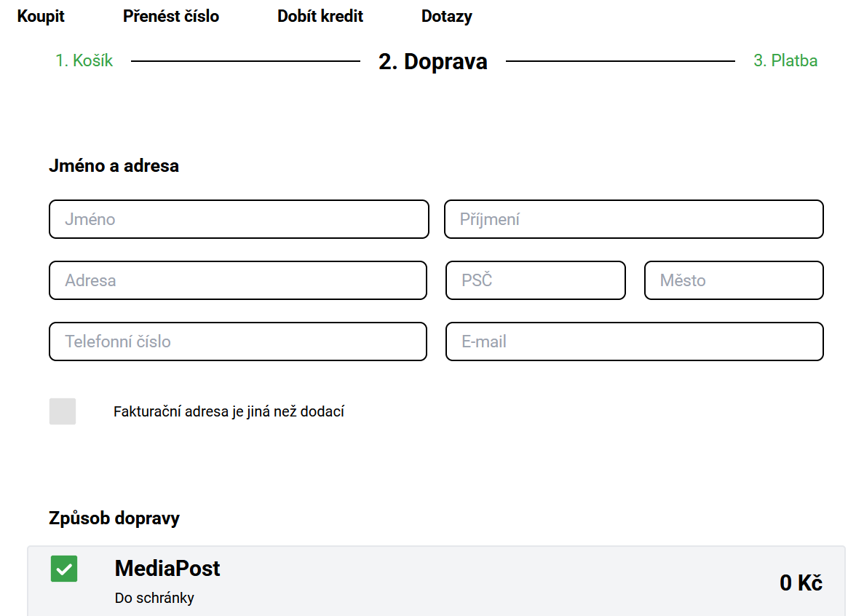The image size is (856, 616).
Task: Click the Do schránky delivery description
Action: tap(154, 599)
